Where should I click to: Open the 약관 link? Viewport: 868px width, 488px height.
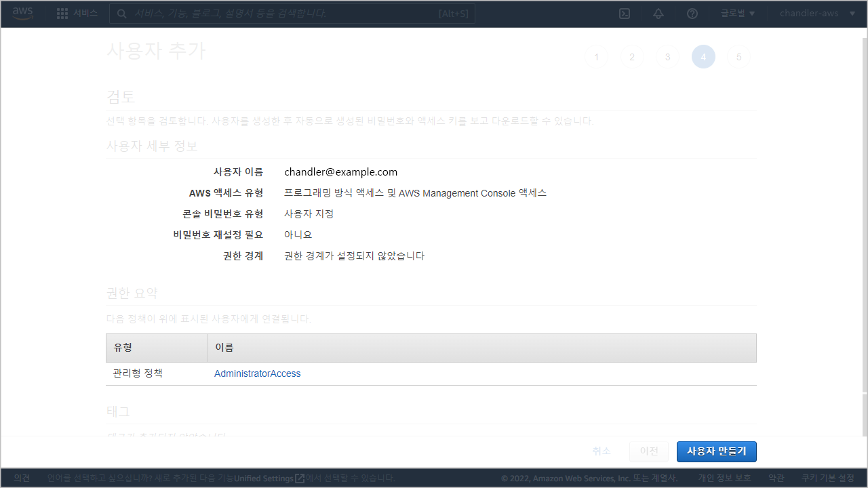click(x=776, y=478)
